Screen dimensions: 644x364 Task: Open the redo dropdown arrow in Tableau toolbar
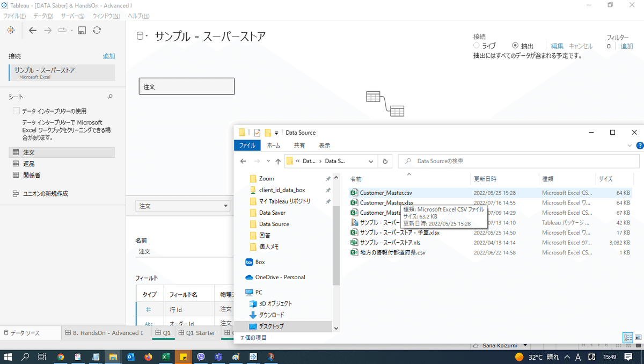(71, 31)
